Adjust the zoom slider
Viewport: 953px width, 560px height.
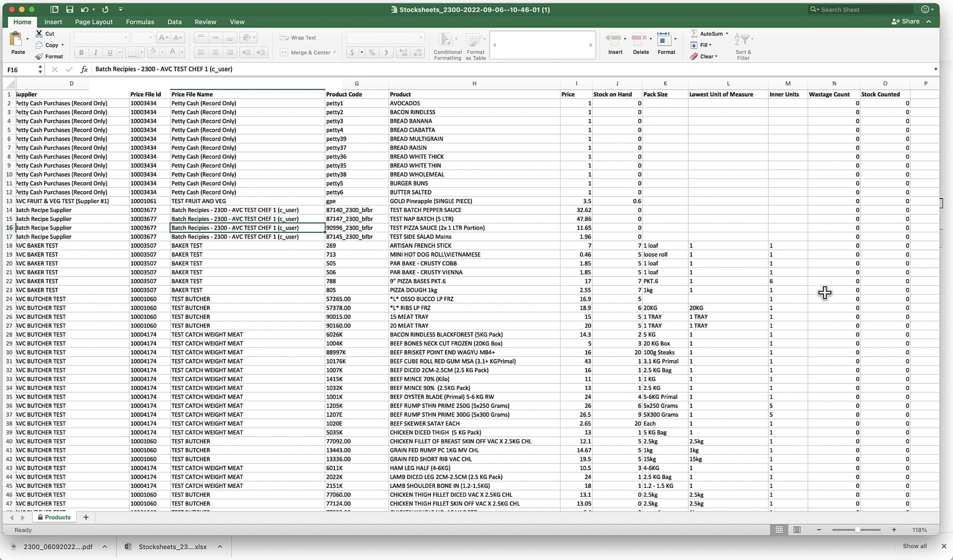point(858,530)
